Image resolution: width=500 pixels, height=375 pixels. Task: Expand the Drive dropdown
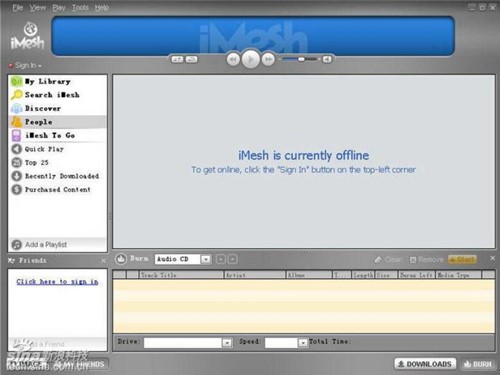pos(227,343)
